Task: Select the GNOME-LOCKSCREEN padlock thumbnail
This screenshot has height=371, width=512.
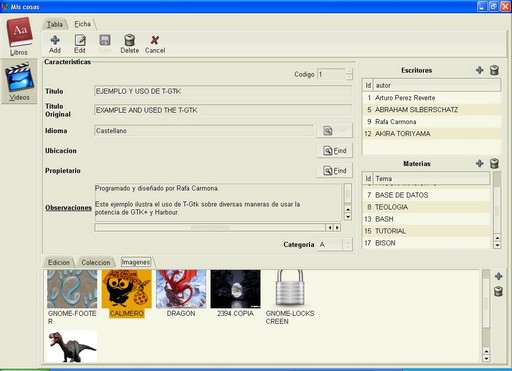Action: 290,288
